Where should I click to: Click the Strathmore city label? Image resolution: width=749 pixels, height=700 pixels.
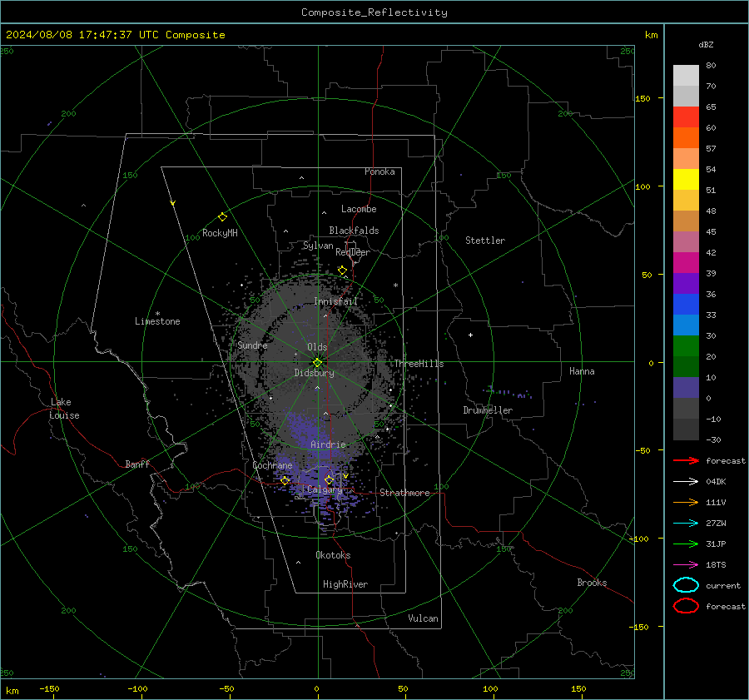coord(404,493)
